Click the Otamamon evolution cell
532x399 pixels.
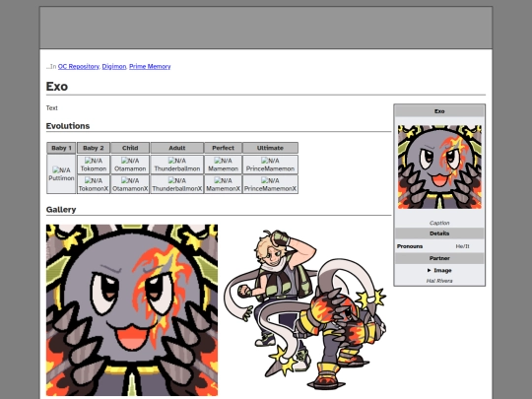click(130, 165)
